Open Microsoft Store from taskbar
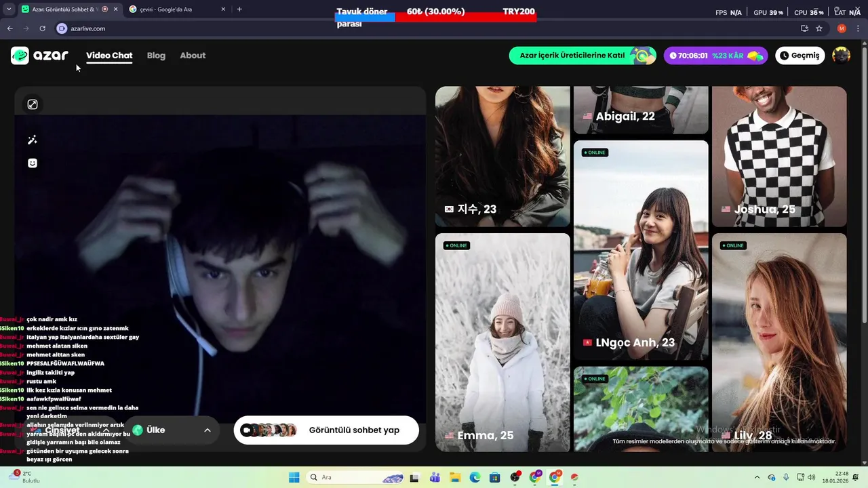Viewport: 868px width, 488px height. [x=495, y=478]
